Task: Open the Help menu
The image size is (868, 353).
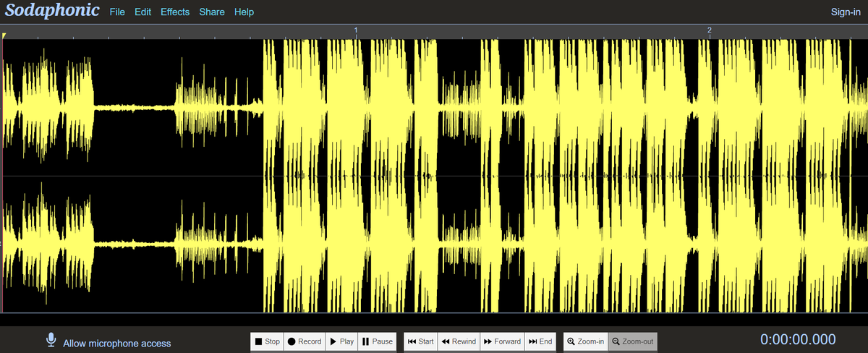Action: click(x=244, y=12)
